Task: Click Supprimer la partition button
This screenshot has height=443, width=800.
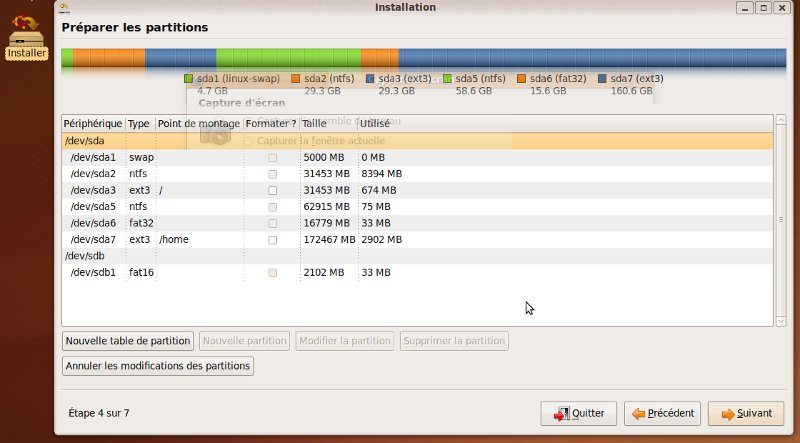Action: [x=454, y=341]
